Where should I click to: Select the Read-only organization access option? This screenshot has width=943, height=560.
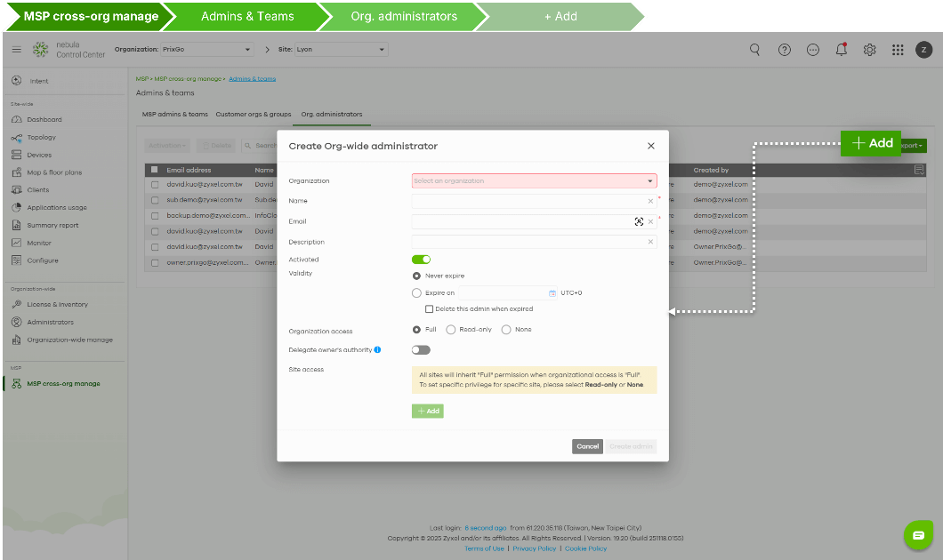[452, 329]
